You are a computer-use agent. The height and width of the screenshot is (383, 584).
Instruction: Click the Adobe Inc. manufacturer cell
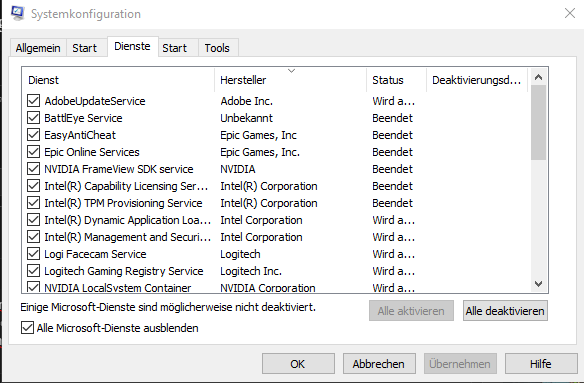(x=247, y=101)
